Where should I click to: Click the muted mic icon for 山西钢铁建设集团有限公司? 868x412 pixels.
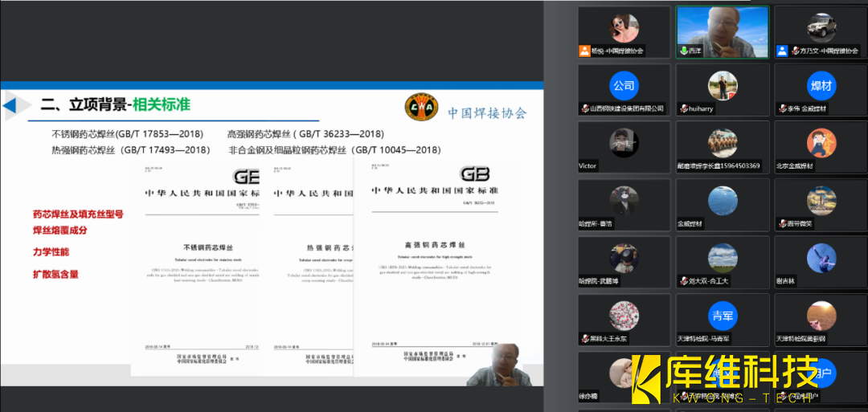584,108
